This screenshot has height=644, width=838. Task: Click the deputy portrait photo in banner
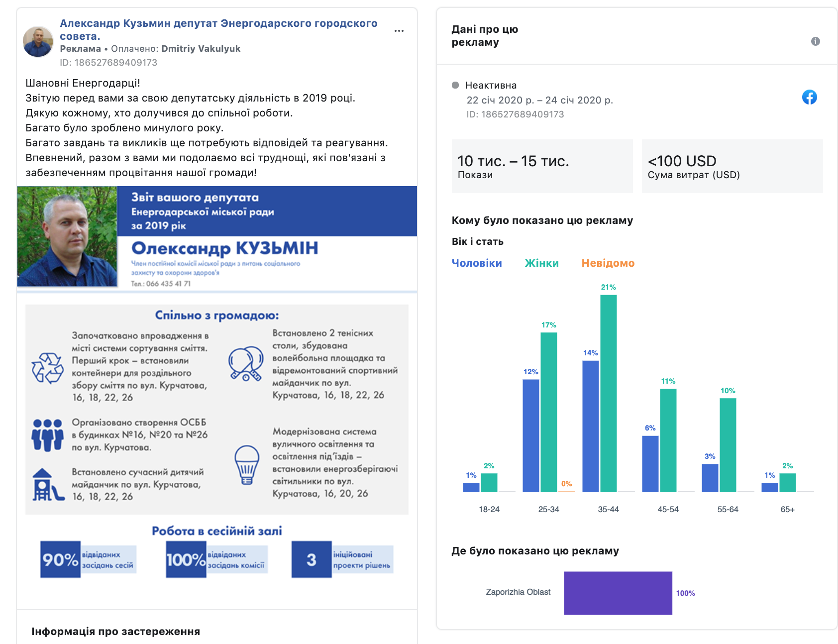pos(67,236)
